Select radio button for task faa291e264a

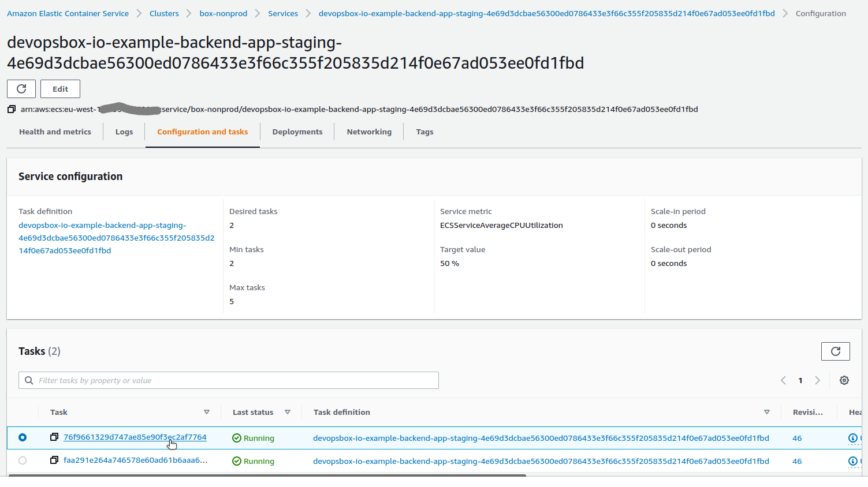pyautogui.click(x=23, y=460)
